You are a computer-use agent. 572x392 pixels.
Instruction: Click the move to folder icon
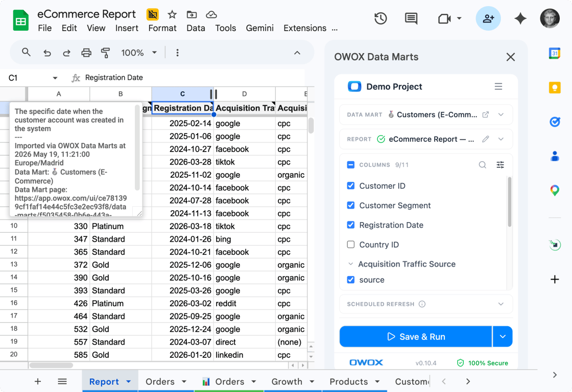pos(192,15)
